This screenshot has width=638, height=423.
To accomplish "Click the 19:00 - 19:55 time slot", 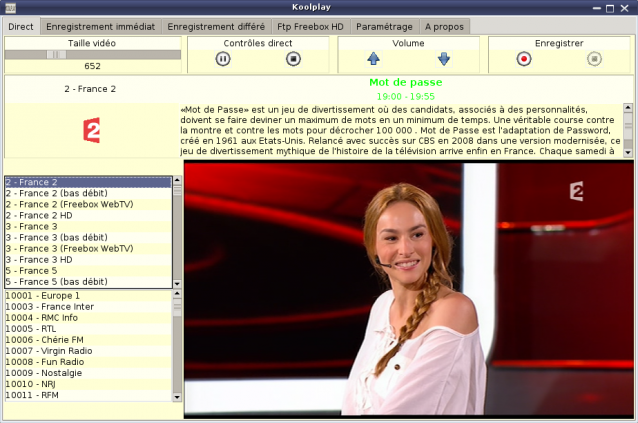I will (406, 97).
